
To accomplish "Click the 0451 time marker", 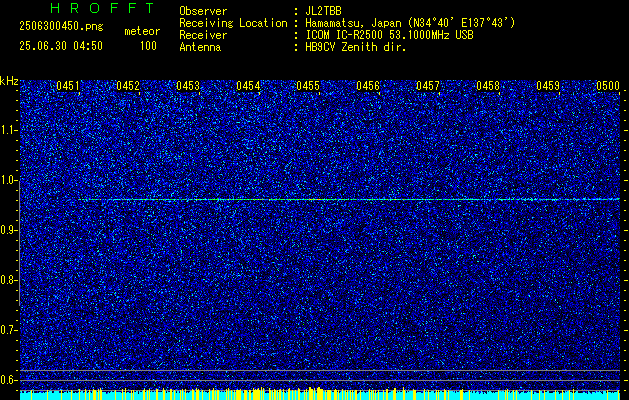I will (x=68, y=85).
